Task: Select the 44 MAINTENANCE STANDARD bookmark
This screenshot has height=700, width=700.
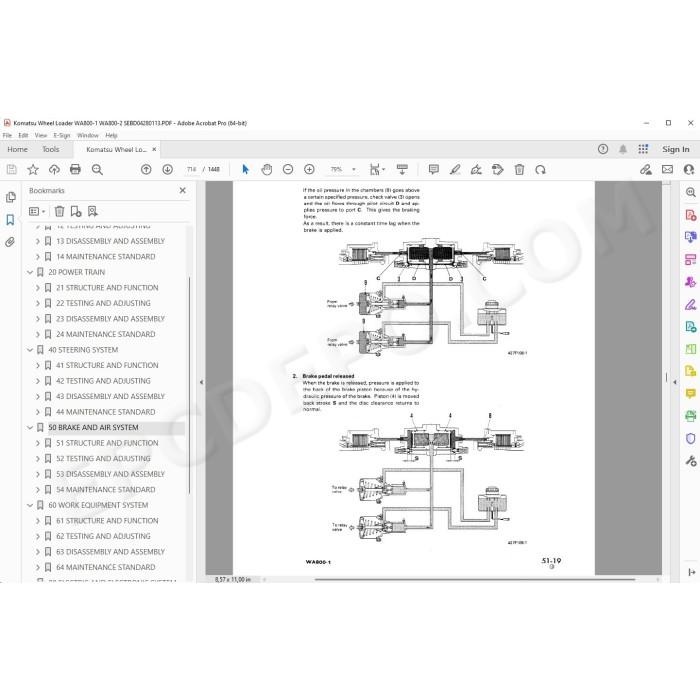Action: tap(106, 412)
